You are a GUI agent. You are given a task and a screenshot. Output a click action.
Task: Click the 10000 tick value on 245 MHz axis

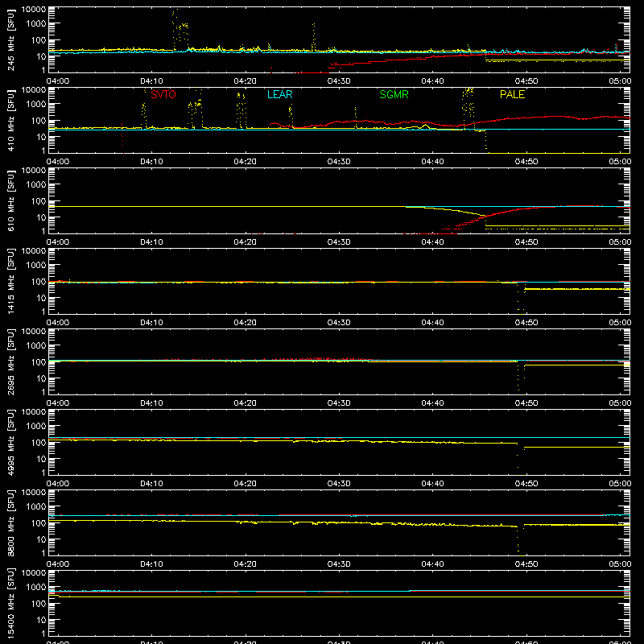[x=34, y=10]
